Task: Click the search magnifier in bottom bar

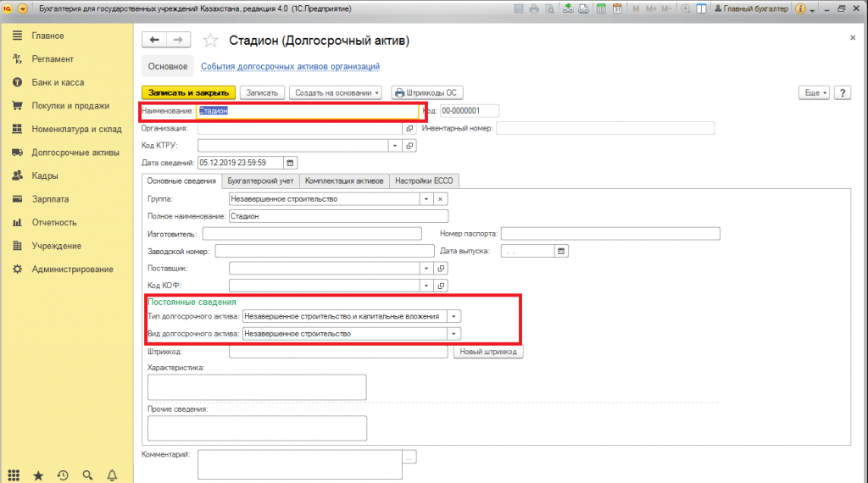Action: click(x=88, y=476)
